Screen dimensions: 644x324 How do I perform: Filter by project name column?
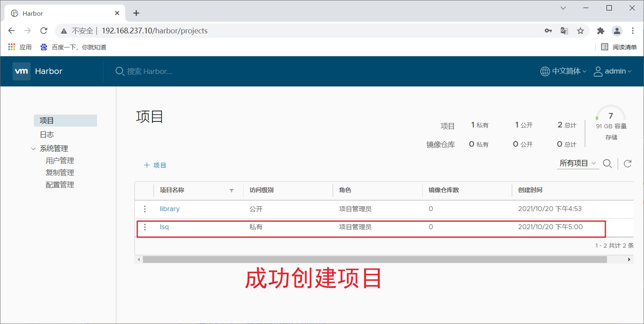coord(231,191)
